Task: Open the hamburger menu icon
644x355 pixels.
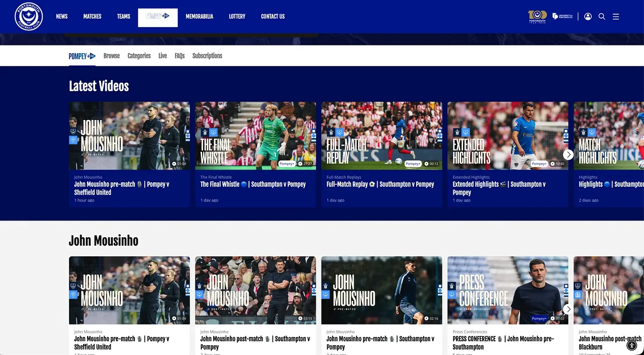Action: coord(616,16)
